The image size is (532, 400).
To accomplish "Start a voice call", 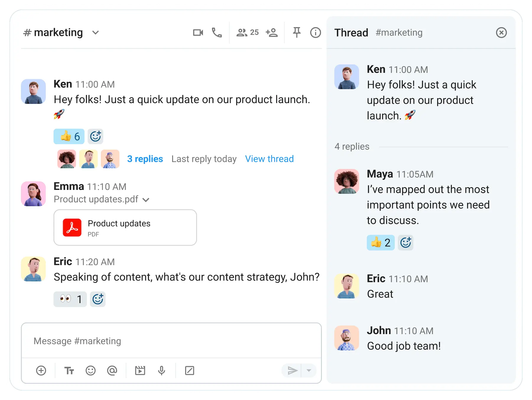I will [x=217, y=32].
